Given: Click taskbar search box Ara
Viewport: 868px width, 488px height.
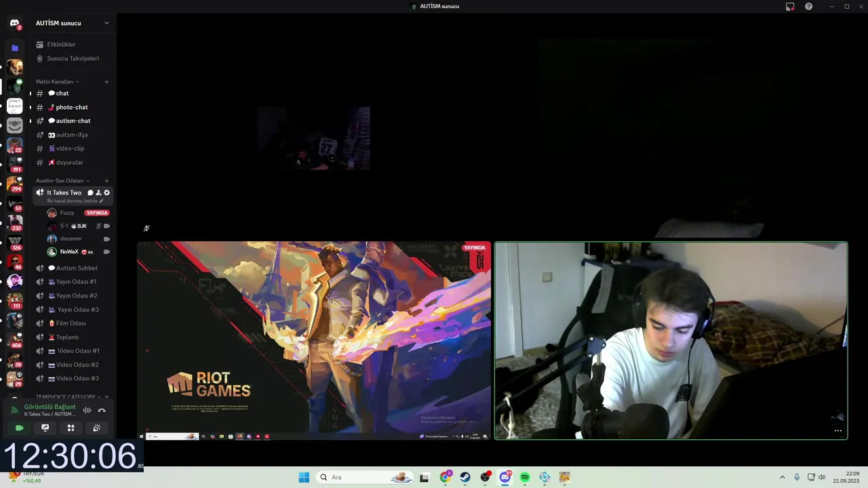Looking at the screenshot, I should coord(366,477).
